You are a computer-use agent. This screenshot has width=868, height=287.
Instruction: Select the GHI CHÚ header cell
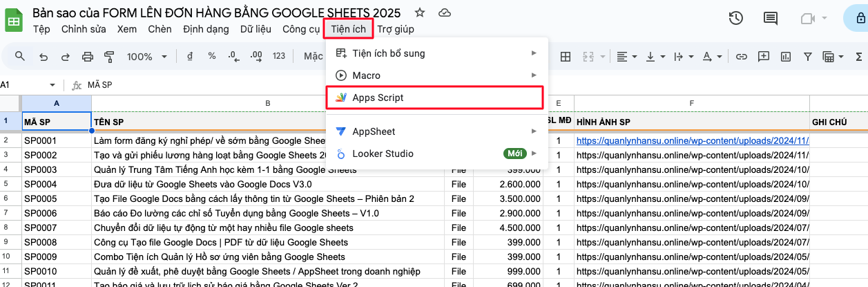(x=839, y=122)
